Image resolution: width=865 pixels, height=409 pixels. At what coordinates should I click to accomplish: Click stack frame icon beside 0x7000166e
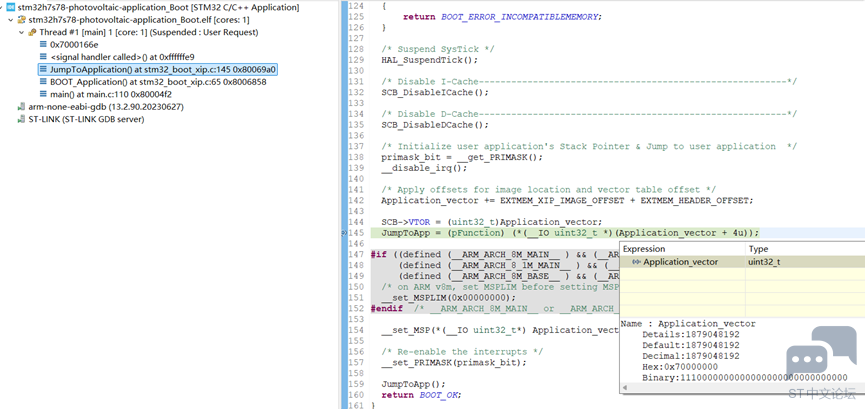44,44
